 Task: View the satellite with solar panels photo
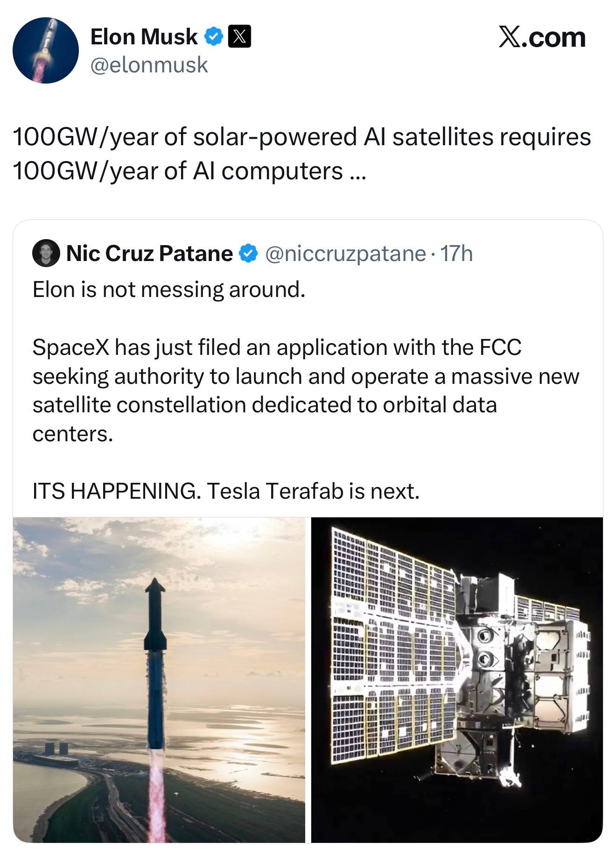point(457,679)
